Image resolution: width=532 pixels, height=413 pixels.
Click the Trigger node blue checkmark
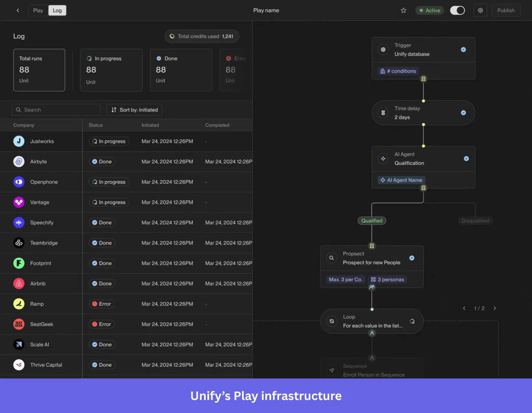point(463,50)
